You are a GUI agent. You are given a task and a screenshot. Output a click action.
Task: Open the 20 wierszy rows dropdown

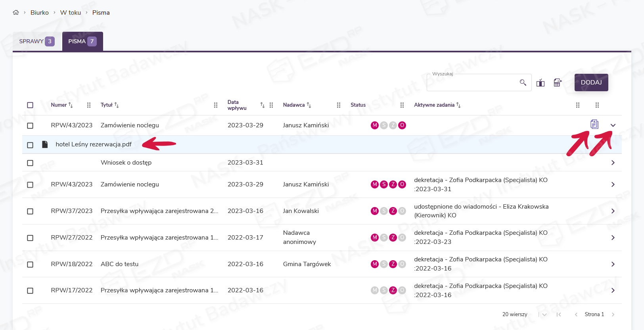click(x=544, y=315)
